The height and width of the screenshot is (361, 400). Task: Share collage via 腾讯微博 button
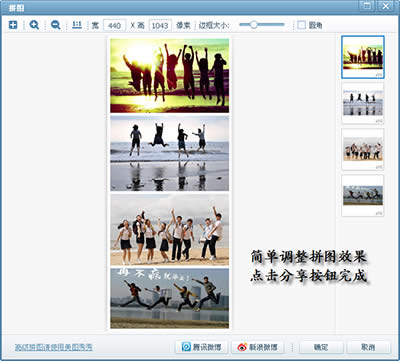click(201, 347)
